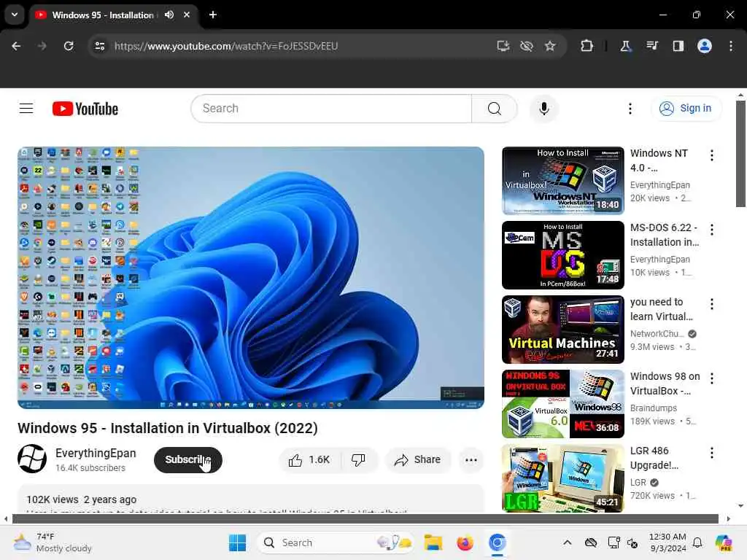Open options menu for LGR 486 Upgrade video

(712, 452)
